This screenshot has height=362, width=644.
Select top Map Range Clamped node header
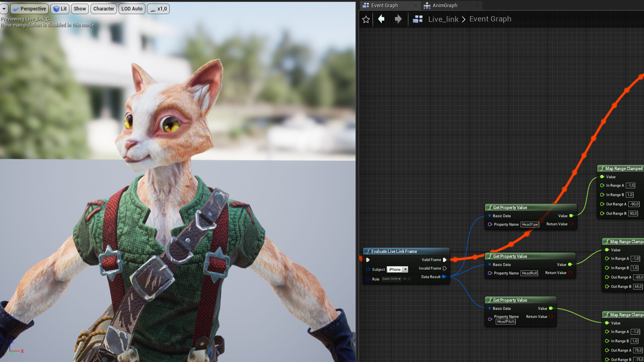(621, 169)
